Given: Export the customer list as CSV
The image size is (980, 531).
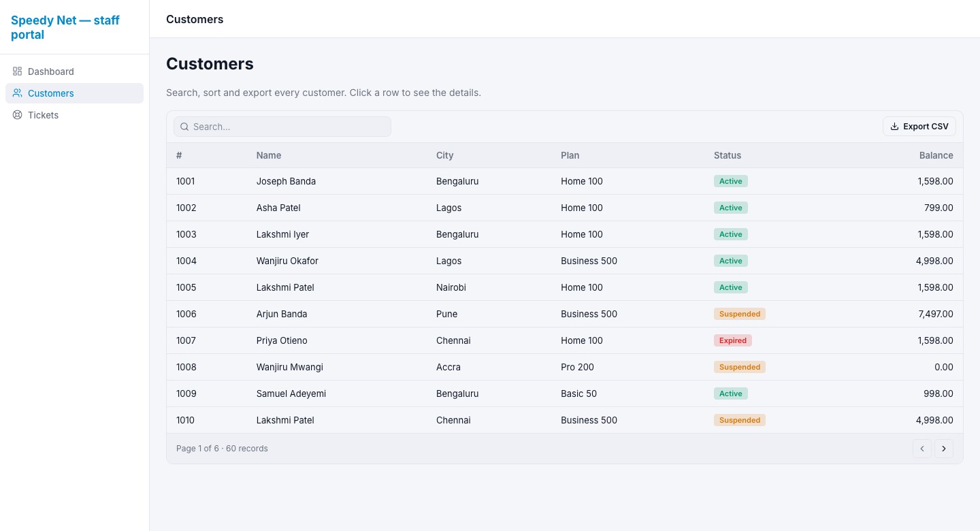Looking at the screenshot, I should 919,127.
